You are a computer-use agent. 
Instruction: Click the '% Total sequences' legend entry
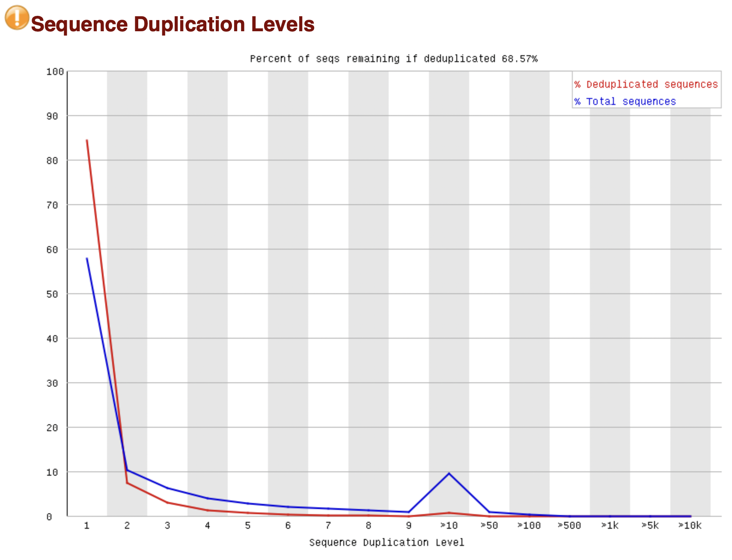click(x=625, y=101)
